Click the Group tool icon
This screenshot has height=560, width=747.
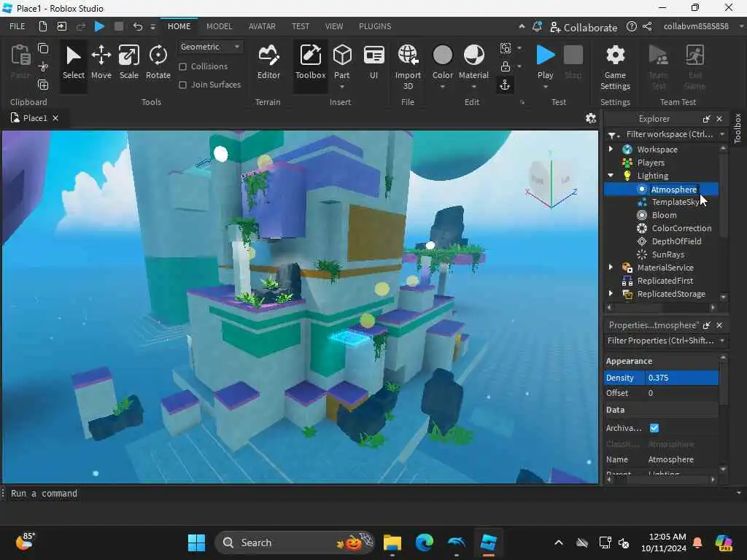506,48
